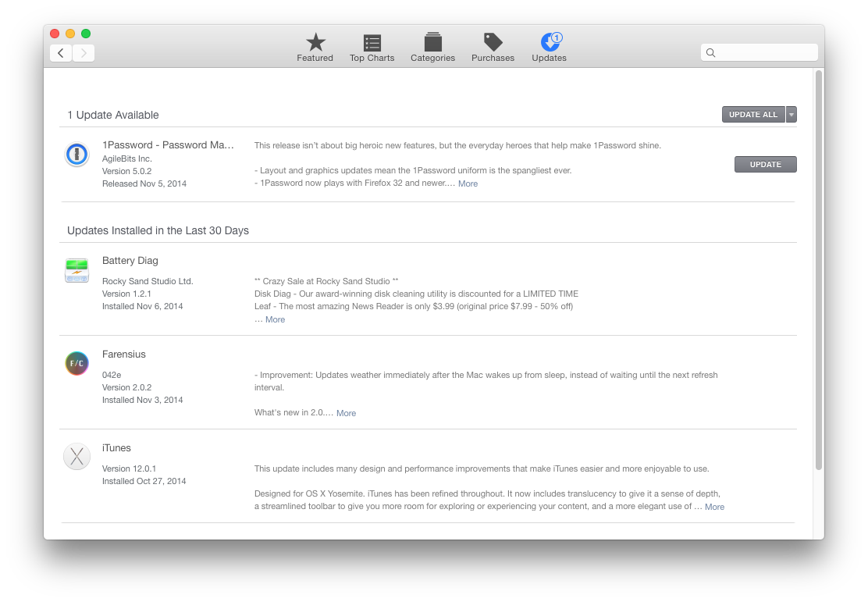
Task: Click the Version 12.0.1 text
Action: tap(129, 468)
